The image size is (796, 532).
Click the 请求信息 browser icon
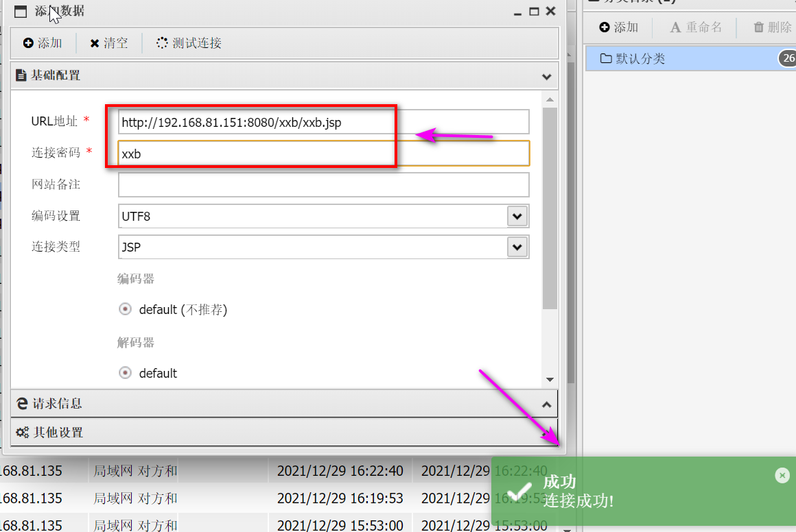22,404
